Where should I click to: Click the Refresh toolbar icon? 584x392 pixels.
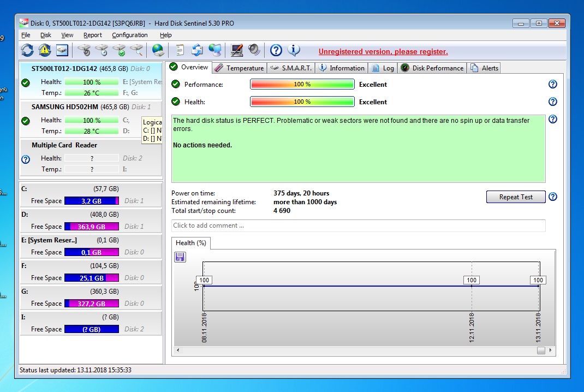tap(27, 51)
